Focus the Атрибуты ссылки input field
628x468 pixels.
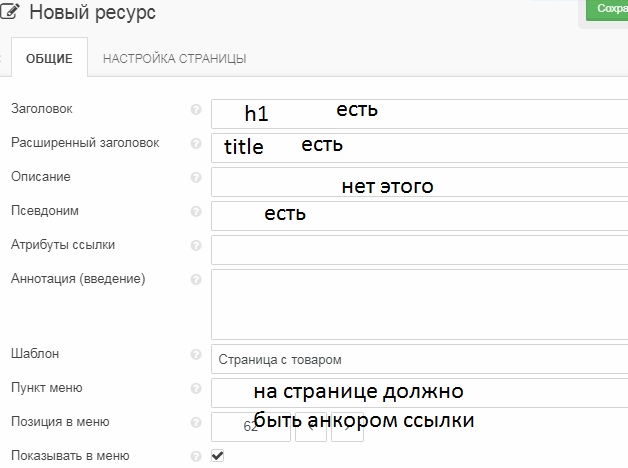(x=419, y=250)
